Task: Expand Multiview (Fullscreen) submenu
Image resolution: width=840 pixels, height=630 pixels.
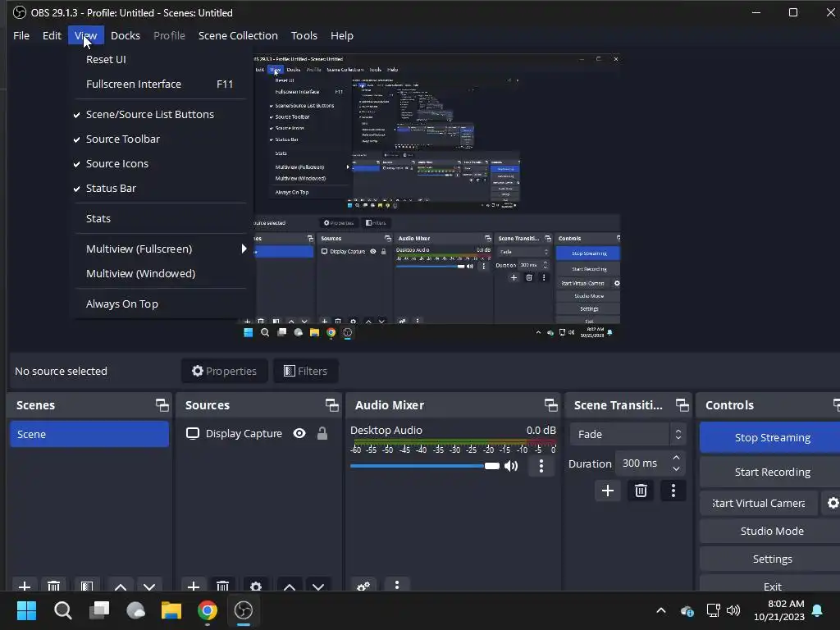Action: [x=160, y=249]
